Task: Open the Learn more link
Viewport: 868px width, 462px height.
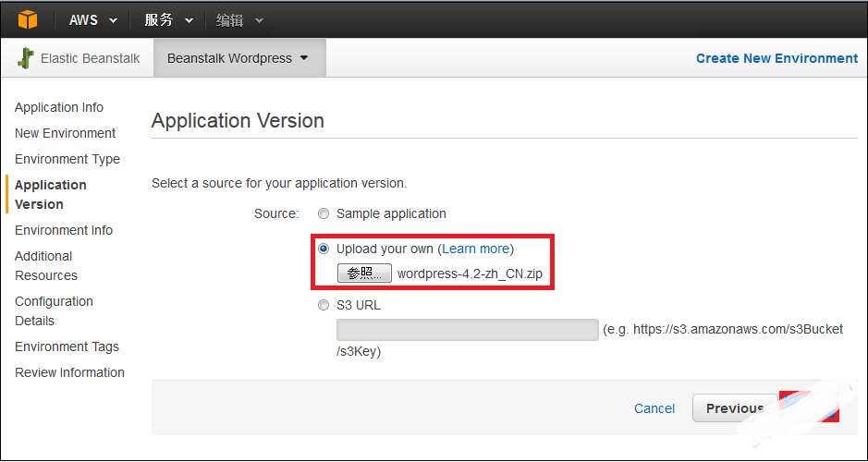Action: (x=475, y=249)
